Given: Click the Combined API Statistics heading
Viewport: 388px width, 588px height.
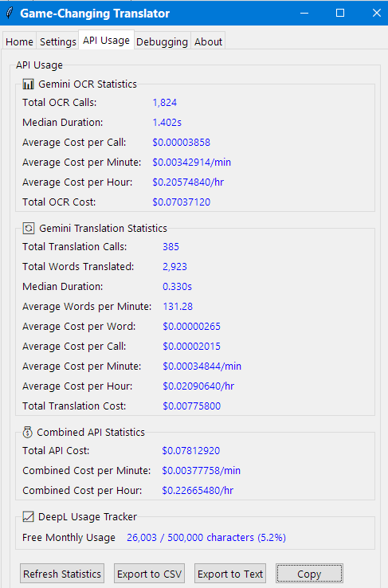Looking at the screenshot, I should click(x=91, y=432).
